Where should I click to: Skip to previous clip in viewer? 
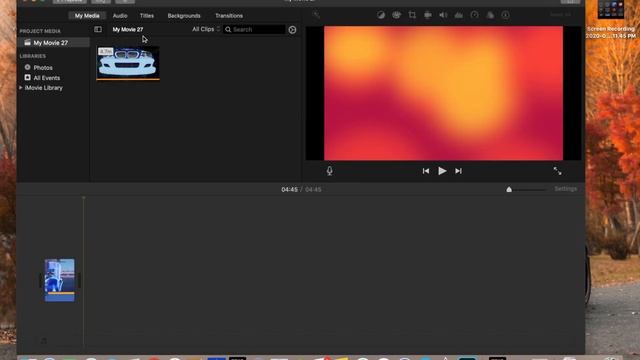pos(426,171)
